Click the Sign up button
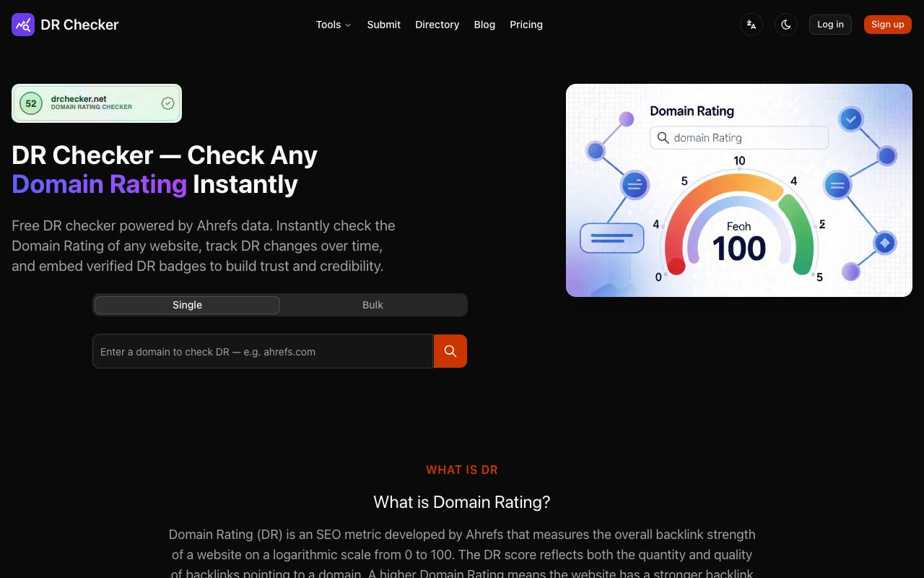The image size is (924, 578). [888, 25]
